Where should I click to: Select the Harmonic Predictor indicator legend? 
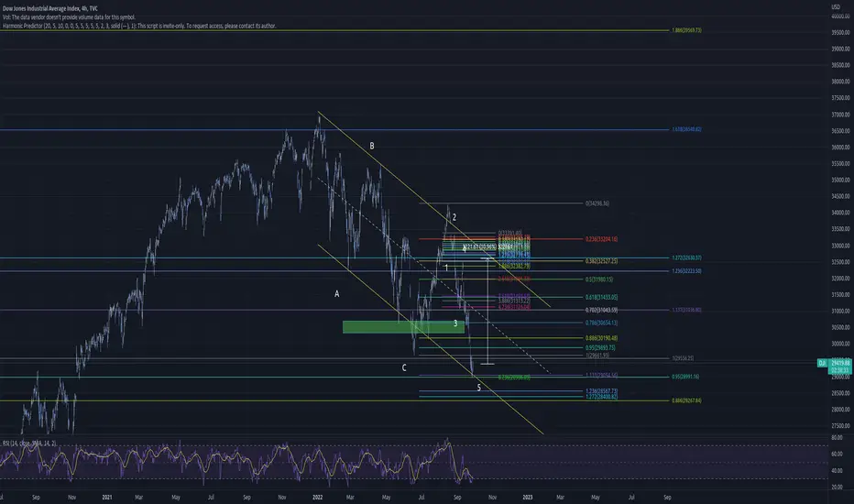pyautogui.click(x=139, y=26)
